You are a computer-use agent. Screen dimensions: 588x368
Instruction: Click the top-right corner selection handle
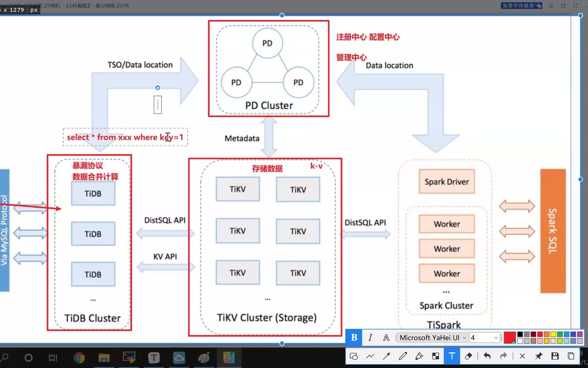pyautogui.click(x=581, y=15)
